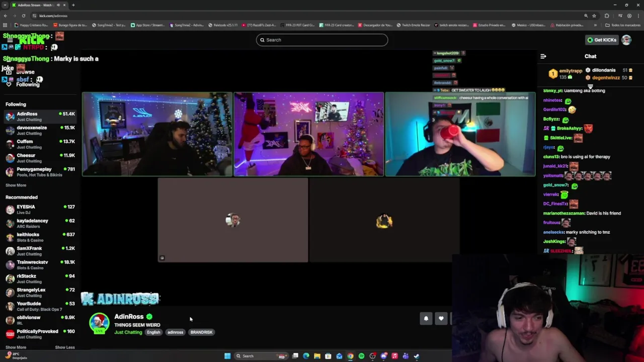Click the adinross tag
The width and height of the screenshot is (644, 362).
coord(175,332)
